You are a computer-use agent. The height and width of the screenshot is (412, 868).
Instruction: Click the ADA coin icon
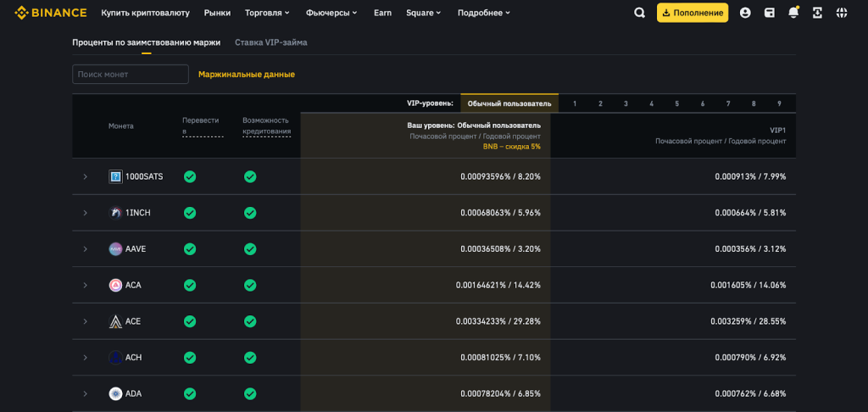coord(115,393)
